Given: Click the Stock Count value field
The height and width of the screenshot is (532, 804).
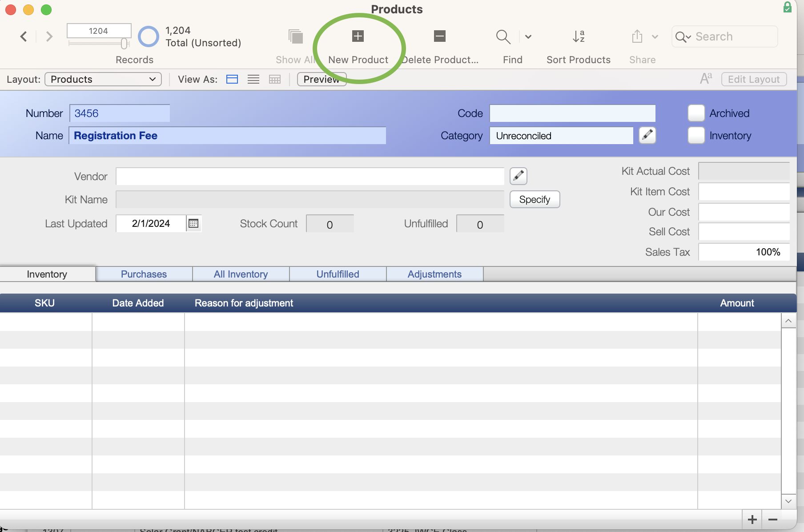Looking at the screenshot, I should 330,224.
